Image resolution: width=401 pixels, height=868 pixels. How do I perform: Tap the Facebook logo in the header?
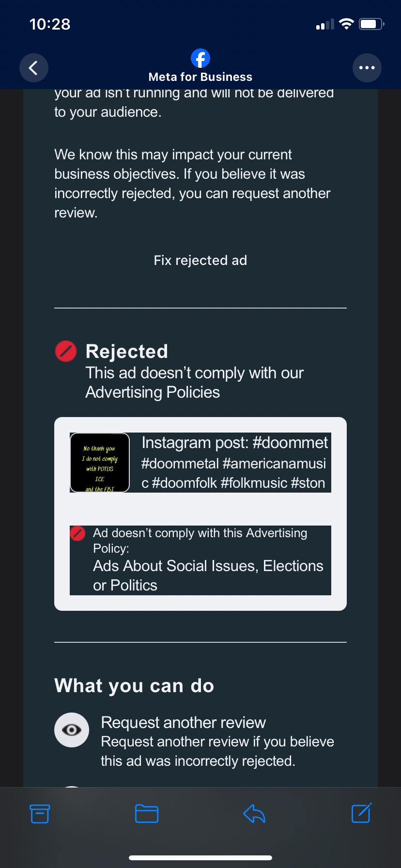200,58
